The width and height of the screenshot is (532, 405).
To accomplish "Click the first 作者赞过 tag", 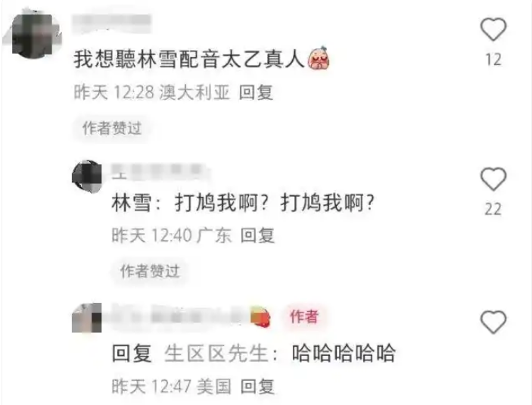I will [x=112, y=129].
